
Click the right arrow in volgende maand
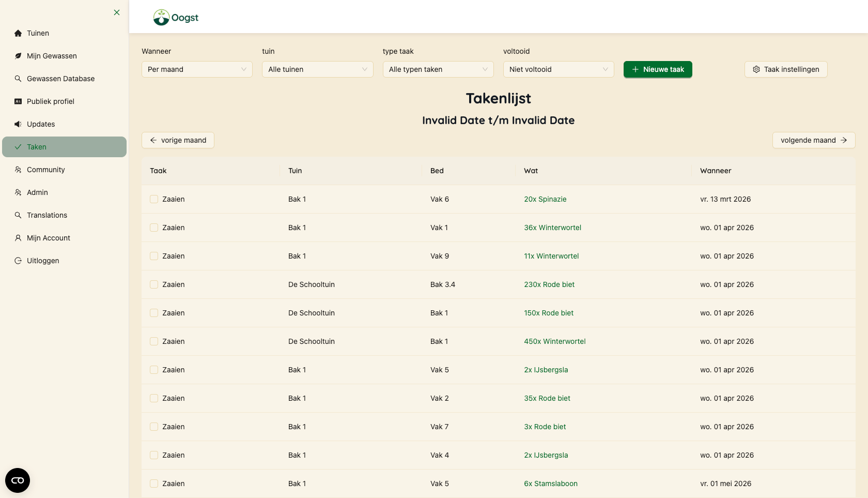(844, 140)
